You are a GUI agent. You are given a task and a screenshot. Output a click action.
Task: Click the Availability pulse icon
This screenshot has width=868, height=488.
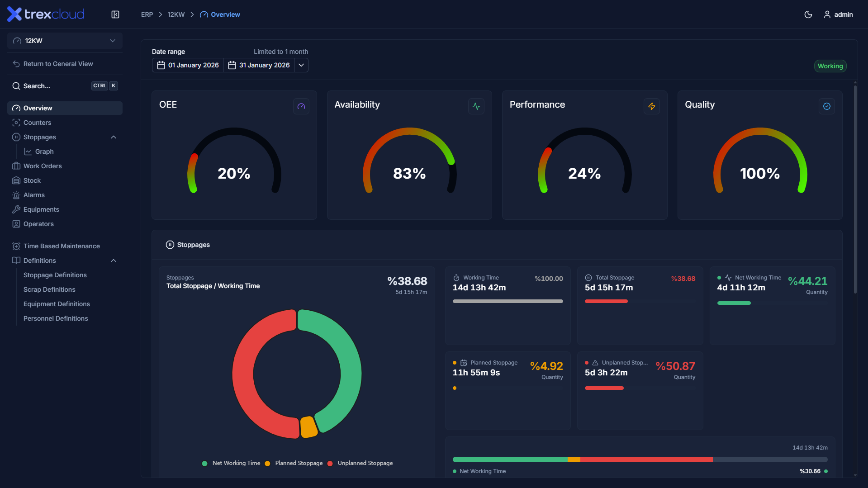click(x=476, y=106)
